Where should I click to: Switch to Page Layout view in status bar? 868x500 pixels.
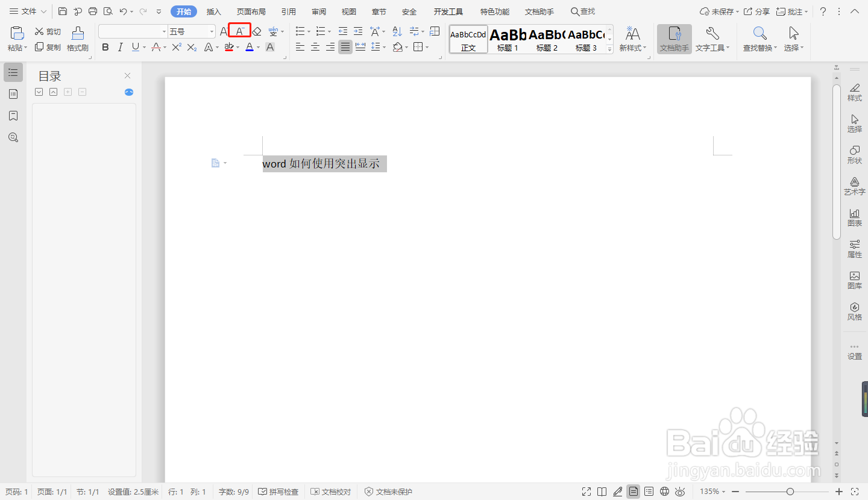pyautogui.click(x=633, y=492)
